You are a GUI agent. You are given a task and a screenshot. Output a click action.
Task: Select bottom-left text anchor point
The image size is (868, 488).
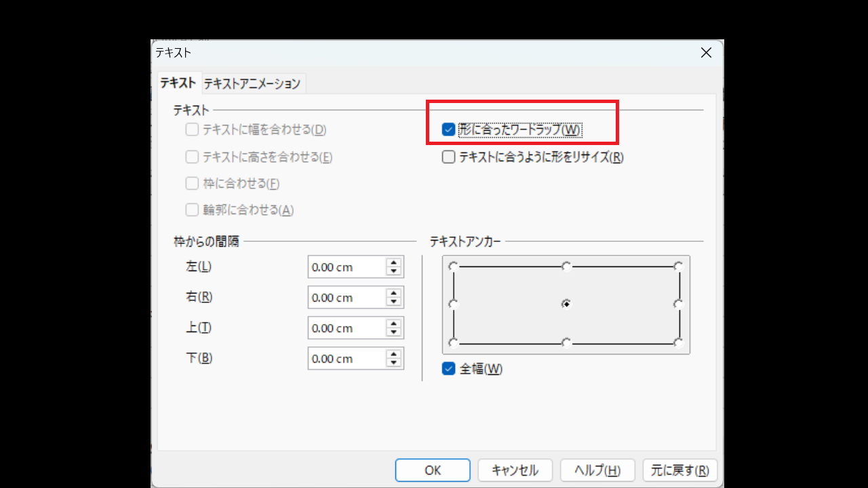pyautogui.click(x=454, y=342)
